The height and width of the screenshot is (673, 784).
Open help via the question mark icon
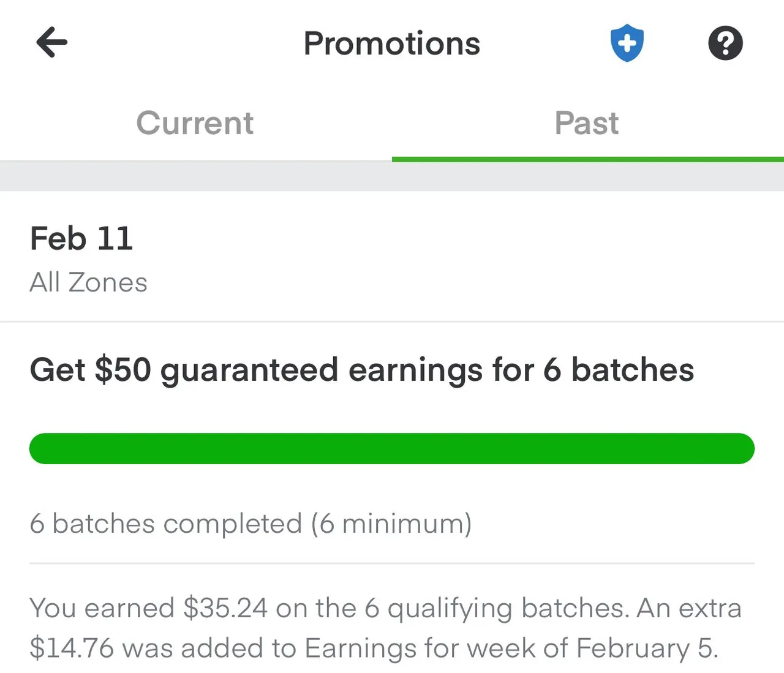coord(725,43)
